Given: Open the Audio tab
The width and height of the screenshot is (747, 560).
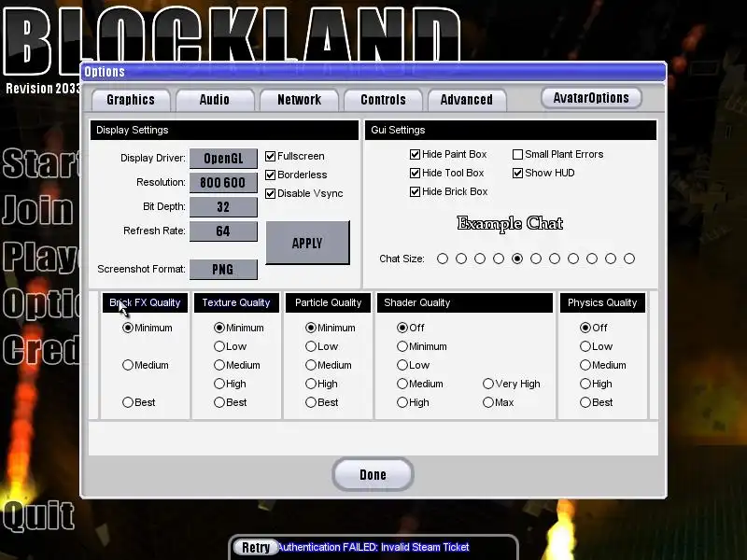Looking at the screenshot, I should 215,100.
